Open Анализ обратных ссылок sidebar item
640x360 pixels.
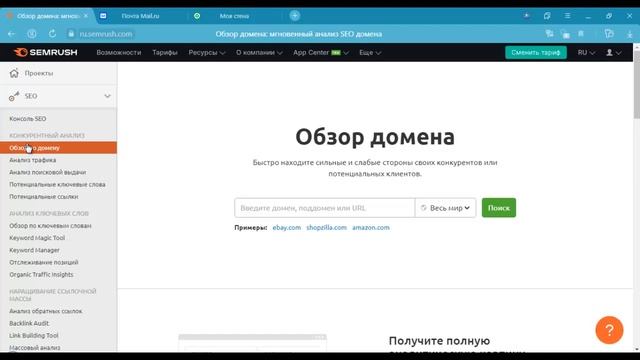click(x=46, y=311)
